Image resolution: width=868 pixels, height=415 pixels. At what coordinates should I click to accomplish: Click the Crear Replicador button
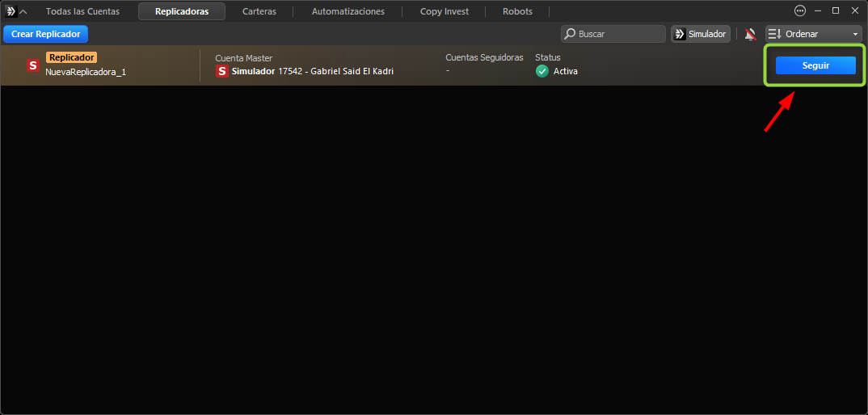pos(46,34)
